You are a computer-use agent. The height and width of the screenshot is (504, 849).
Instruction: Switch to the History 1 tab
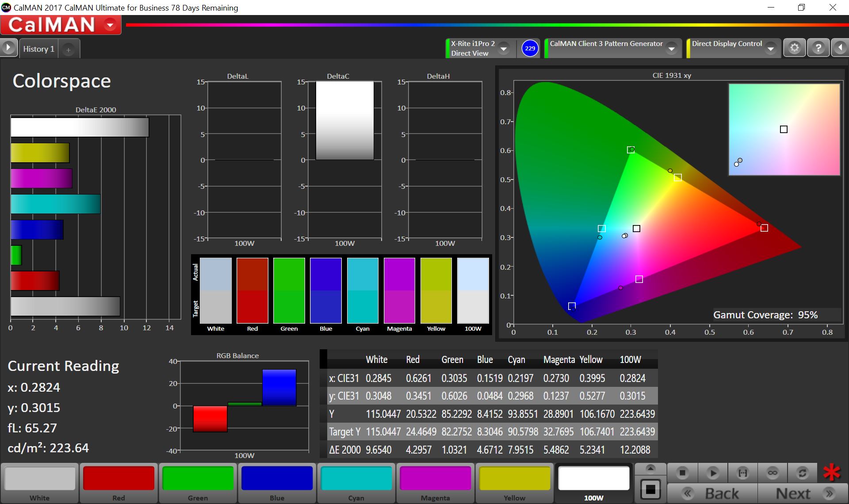pos(39,49)
